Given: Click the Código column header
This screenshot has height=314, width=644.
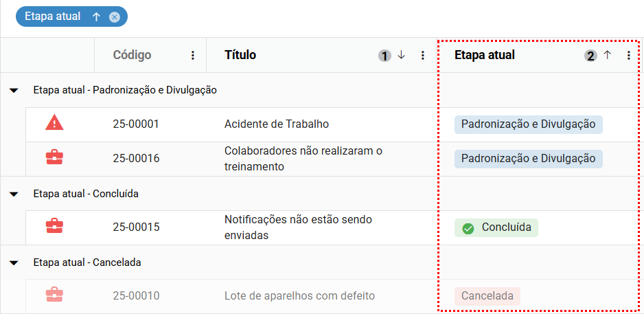Looking at the screenshot, I should pos(133,55).
